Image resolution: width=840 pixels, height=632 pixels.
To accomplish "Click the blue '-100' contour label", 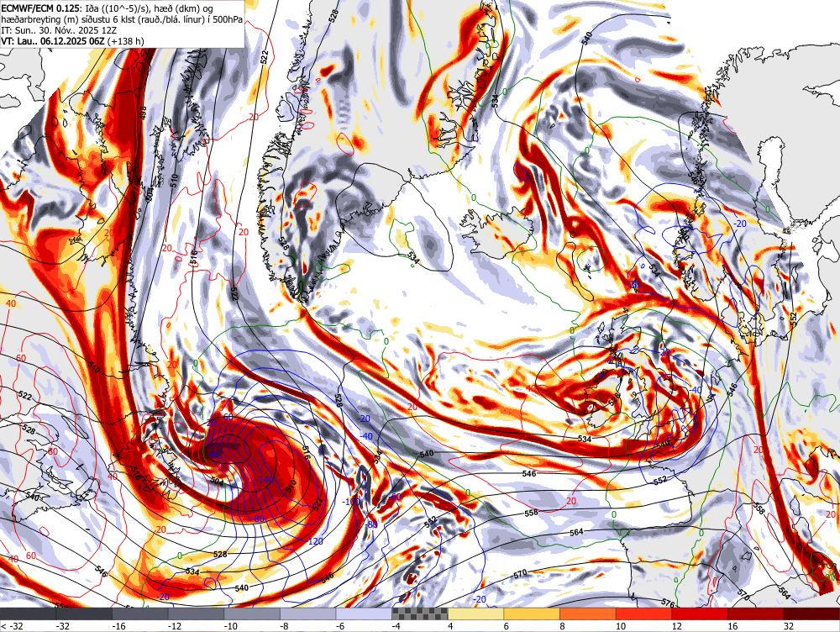I will coord(351,502).
